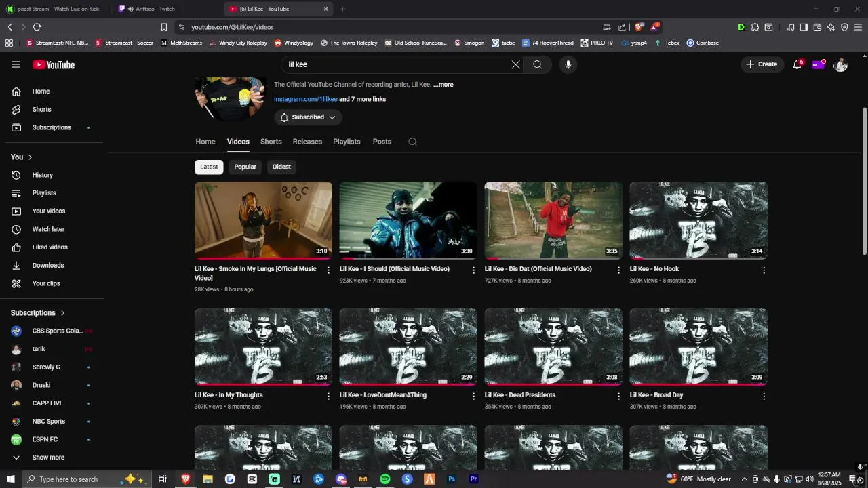Open the notifications bell

point(797,64)
